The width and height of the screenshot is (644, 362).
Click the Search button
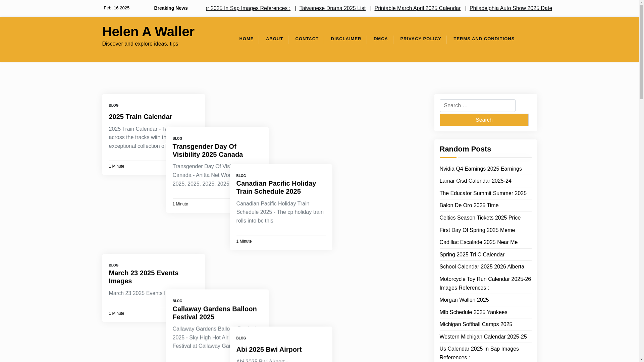(484, 120)
